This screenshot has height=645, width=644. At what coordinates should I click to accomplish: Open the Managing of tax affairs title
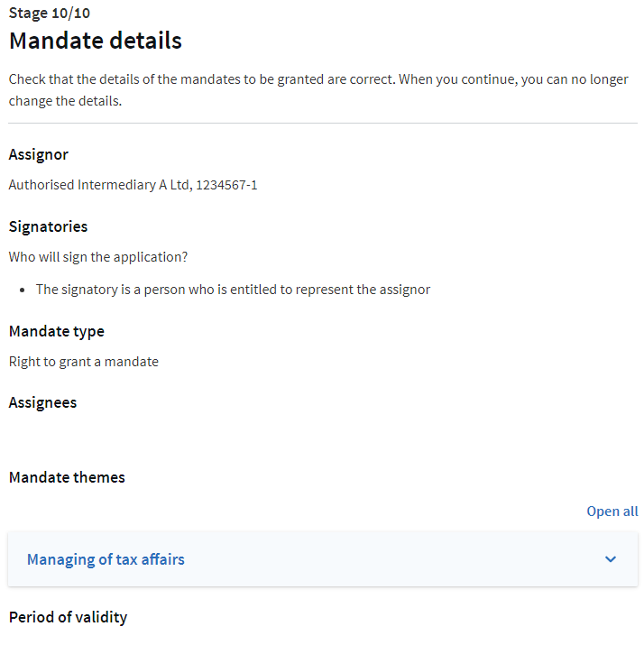pos(106,559)
